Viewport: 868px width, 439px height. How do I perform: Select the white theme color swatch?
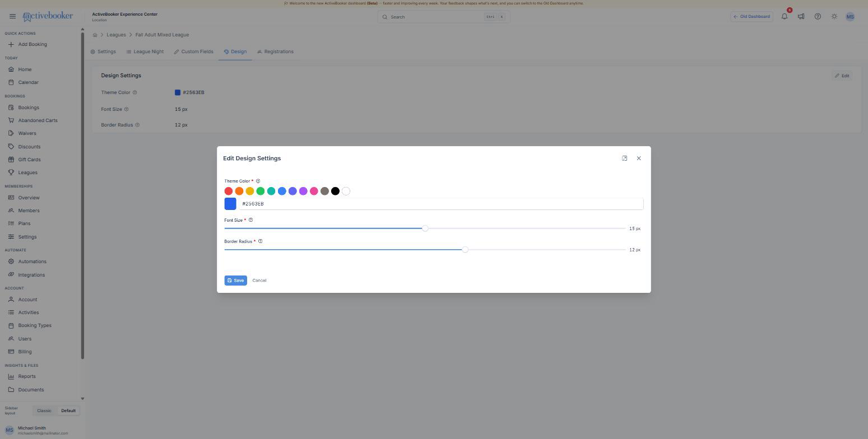pyautogui.click(x=346, y=191)
